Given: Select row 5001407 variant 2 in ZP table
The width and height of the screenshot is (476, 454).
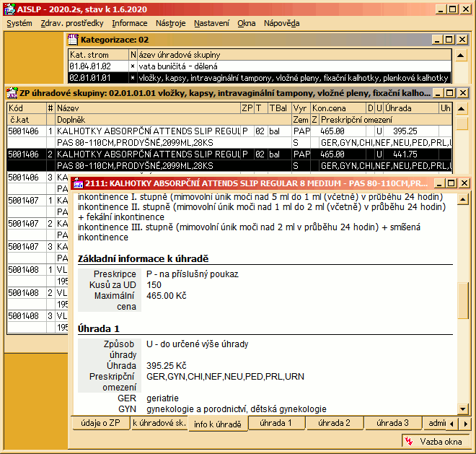Looking at the screenshot, I should click(x=38, y=229).
